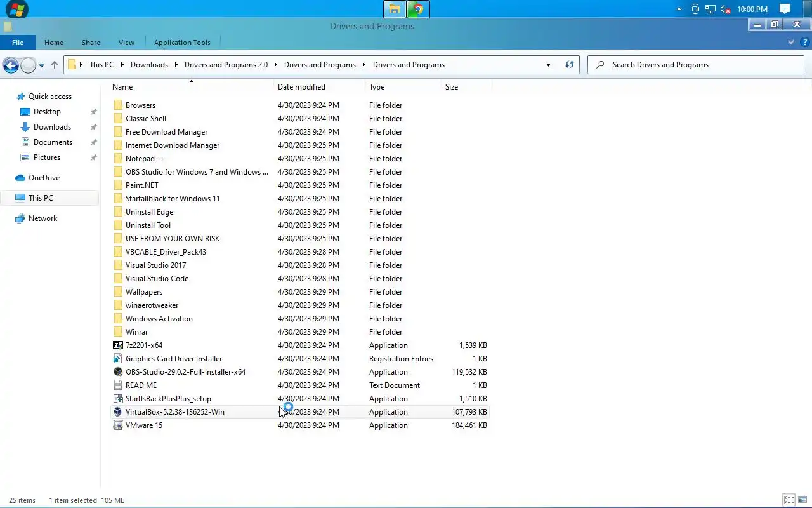Open the File tab
This screenshot has height=508, width=812.
(18, 43)
